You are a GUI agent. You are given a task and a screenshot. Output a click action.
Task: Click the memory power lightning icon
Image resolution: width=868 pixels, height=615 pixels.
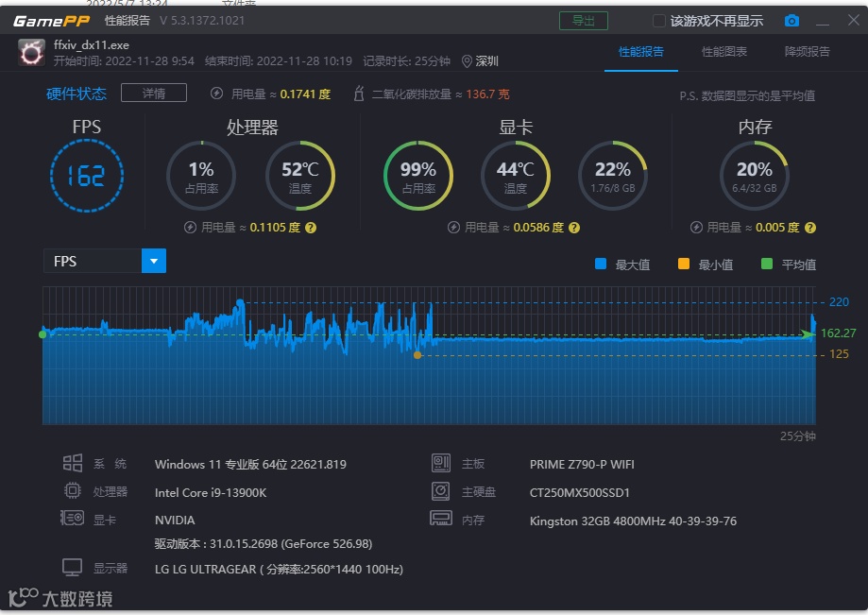[696, 228]
